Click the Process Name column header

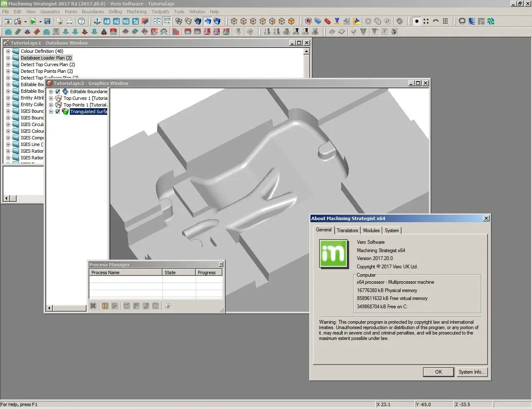126,273
